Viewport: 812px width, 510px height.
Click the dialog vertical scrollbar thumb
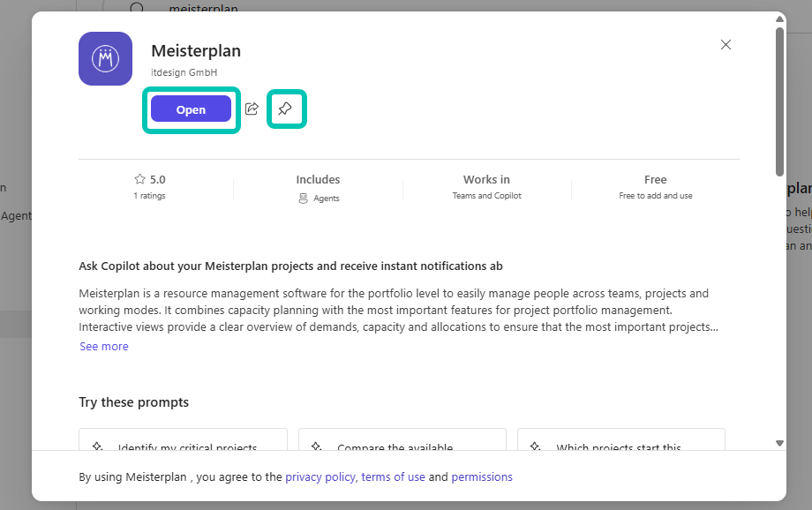pos(779,101)
